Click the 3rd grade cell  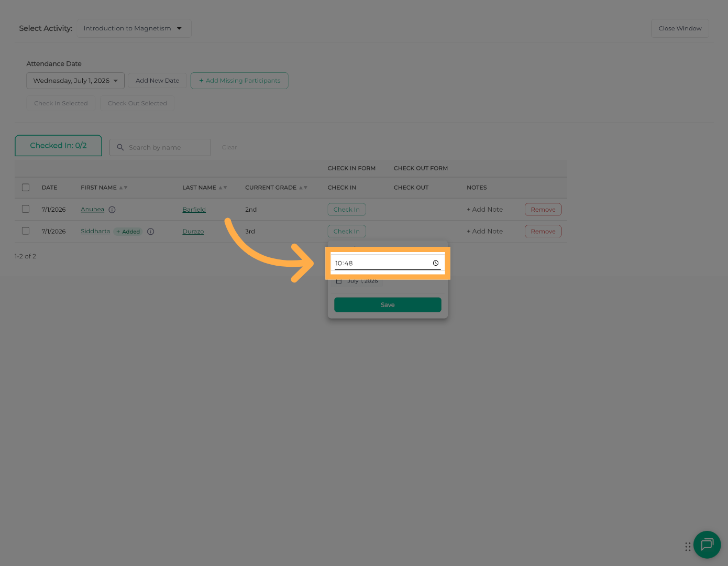point(250,232)
